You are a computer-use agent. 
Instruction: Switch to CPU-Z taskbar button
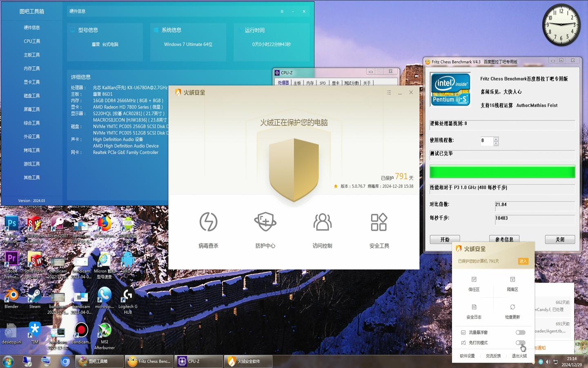(199, 361)
